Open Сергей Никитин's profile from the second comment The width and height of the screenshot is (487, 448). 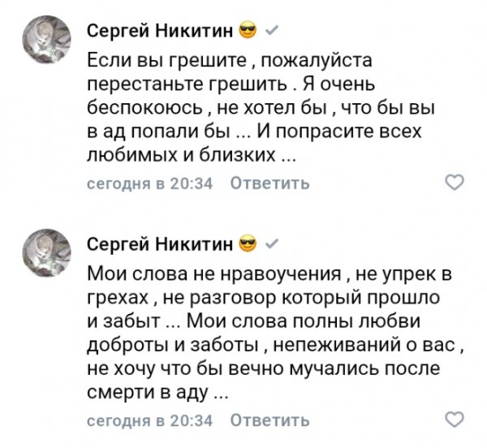[161, 243]
